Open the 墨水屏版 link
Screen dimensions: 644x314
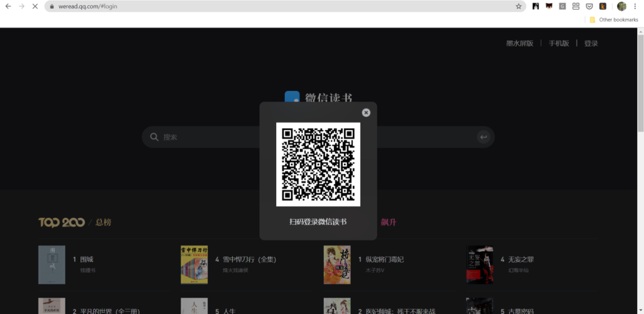click(x=519, y=43)
